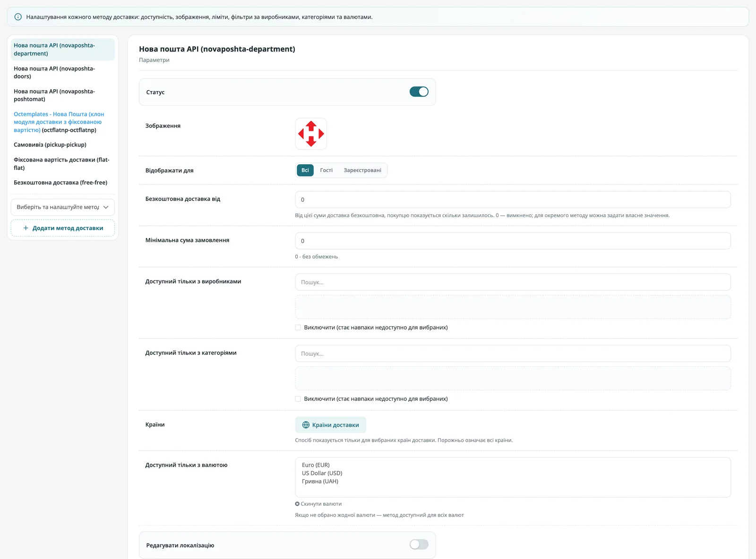
Task: Select US Dollar (USD) in currency list
Action: [x=322, y=473]
